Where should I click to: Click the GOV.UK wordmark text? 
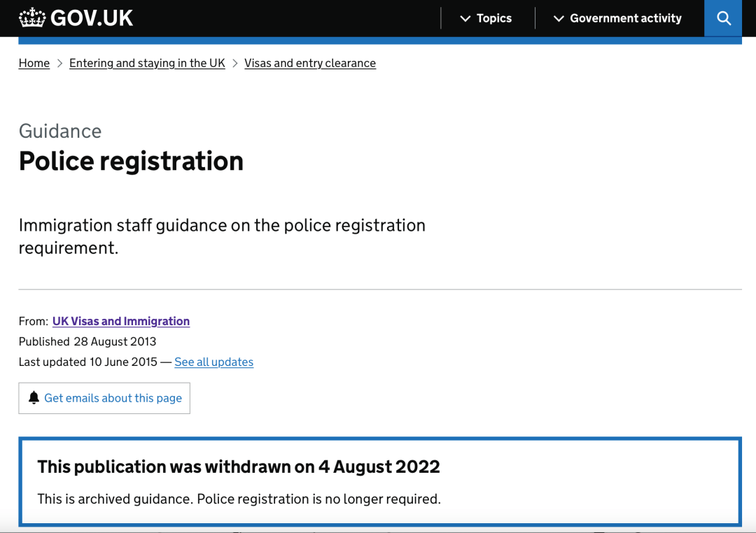click(92, 18)
